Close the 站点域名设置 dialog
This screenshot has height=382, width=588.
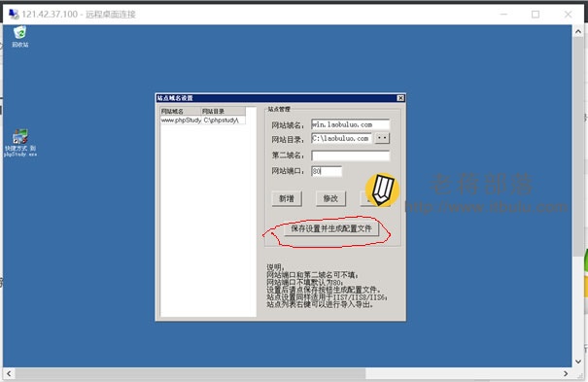tap(400, 98)
